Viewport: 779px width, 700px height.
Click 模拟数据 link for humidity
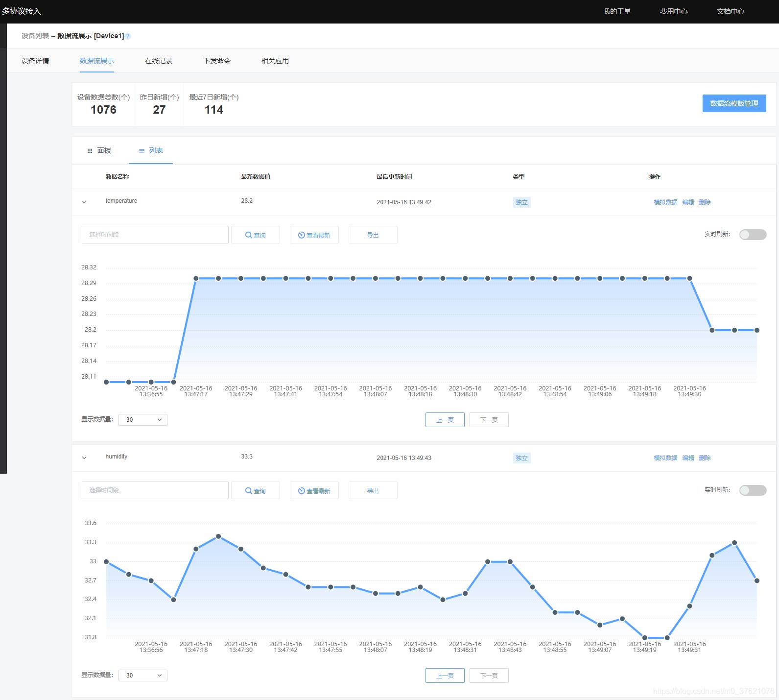point(666,458)
